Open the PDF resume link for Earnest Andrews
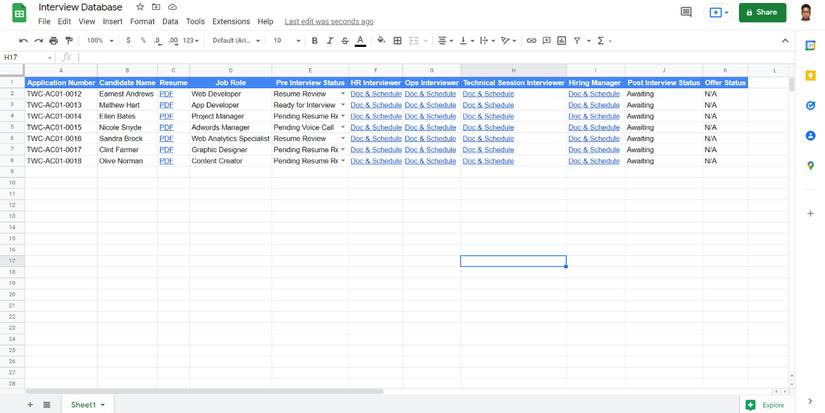This screenshot has width=825, height=413. tap(166, 94)
